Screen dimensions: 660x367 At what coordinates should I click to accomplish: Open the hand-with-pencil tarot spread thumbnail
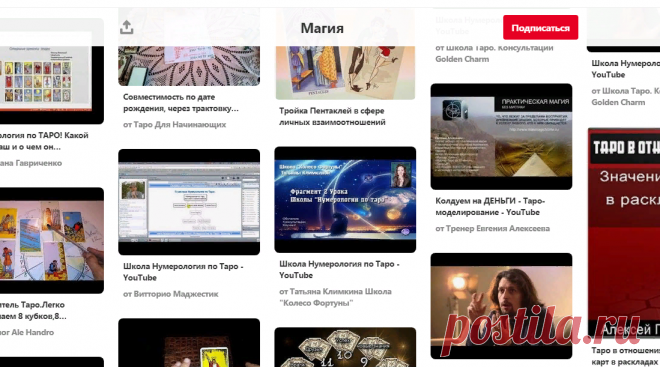click(51, 240)
